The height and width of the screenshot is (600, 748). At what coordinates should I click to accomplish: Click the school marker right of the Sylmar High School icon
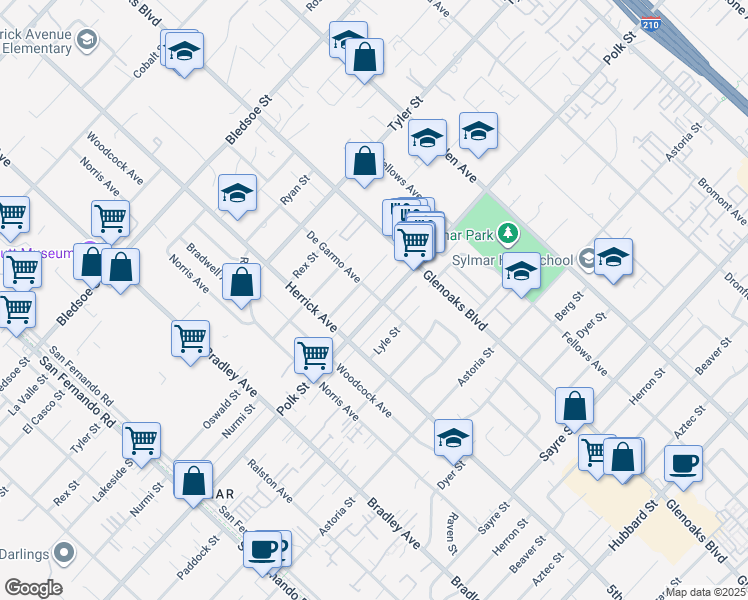point(613,260)
